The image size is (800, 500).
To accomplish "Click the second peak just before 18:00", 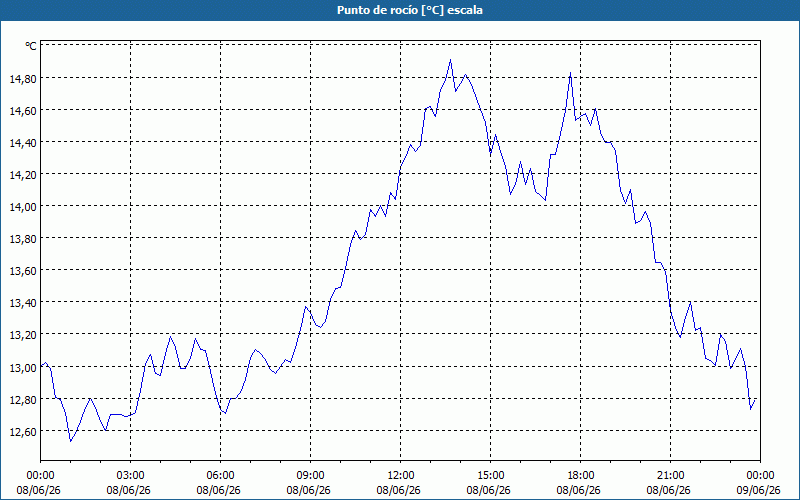I will (570, 73).
